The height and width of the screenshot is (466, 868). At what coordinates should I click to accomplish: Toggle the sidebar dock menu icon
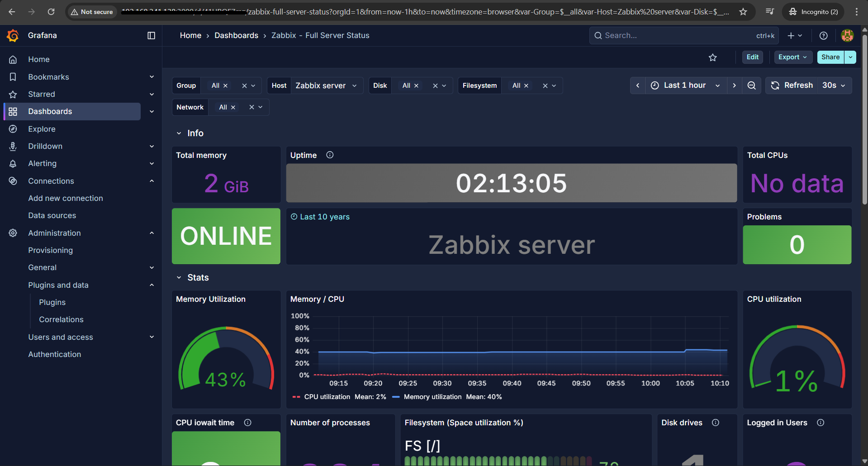point(151,35)
